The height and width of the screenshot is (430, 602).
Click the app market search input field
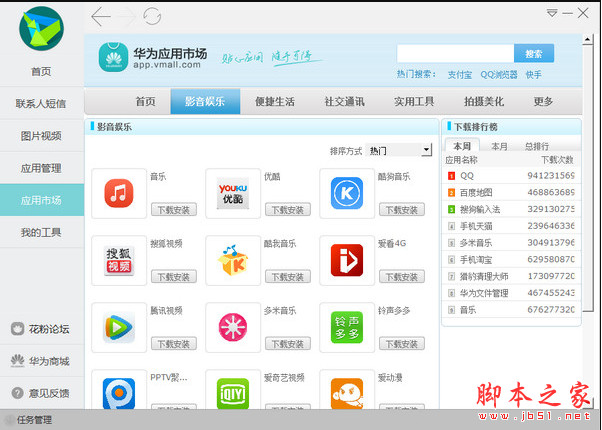455,54
